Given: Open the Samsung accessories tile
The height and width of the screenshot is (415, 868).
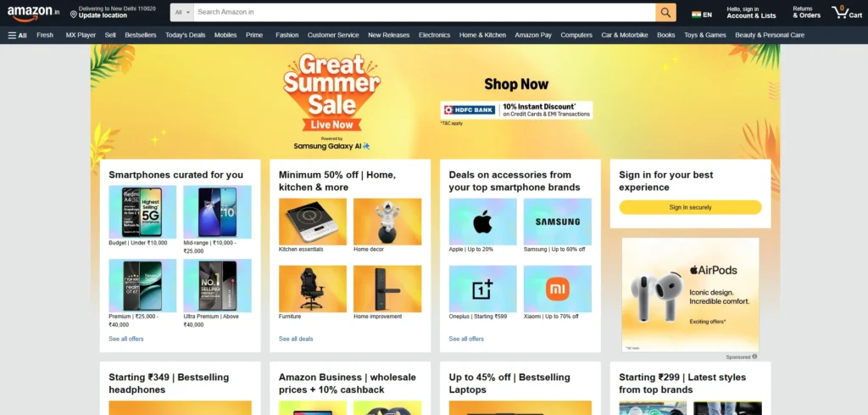Looking at the screenshot, I should (x=558, y=222).
